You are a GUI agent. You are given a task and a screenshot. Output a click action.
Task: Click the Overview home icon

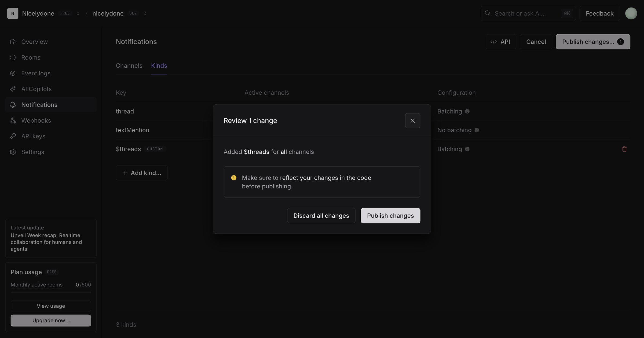[x=13, y=42]
